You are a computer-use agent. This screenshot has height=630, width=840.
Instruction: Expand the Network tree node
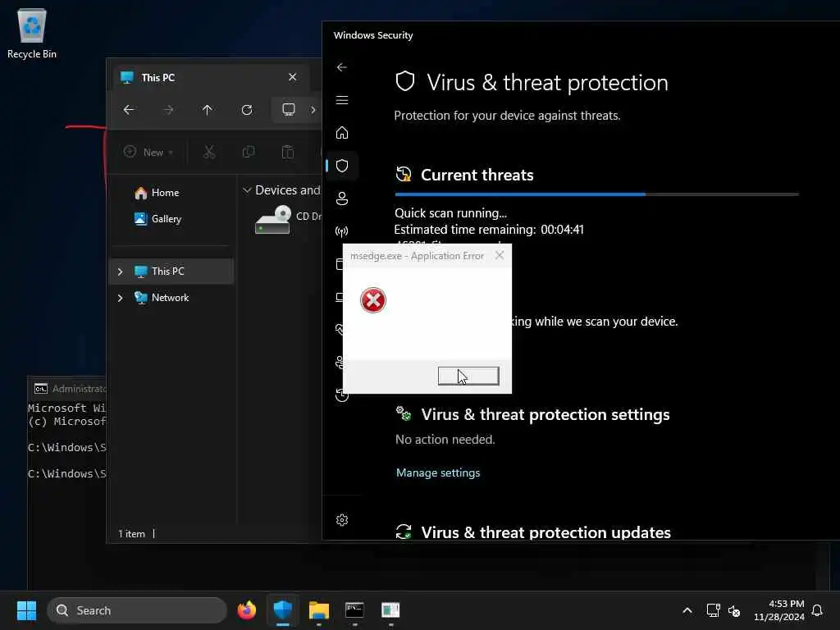(120, 298)
